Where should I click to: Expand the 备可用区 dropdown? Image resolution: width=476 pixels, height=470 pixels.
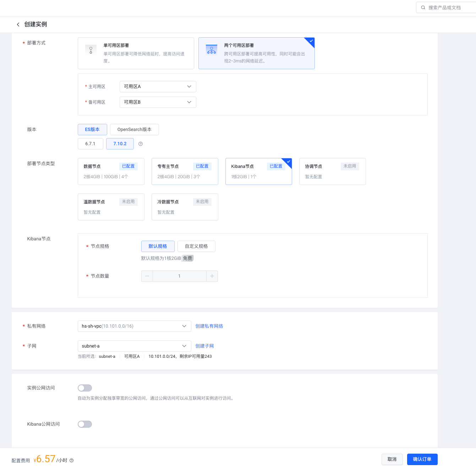point(158,102)
